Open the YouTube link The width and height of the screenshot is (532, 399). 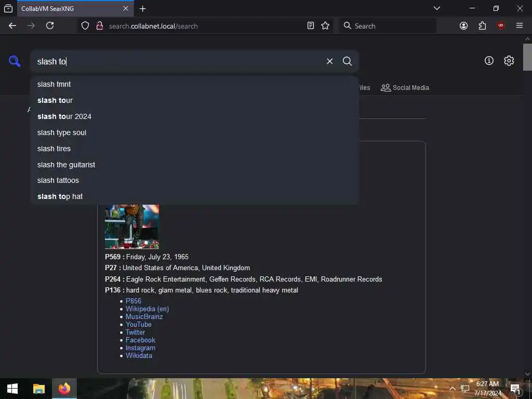(138, 324)
